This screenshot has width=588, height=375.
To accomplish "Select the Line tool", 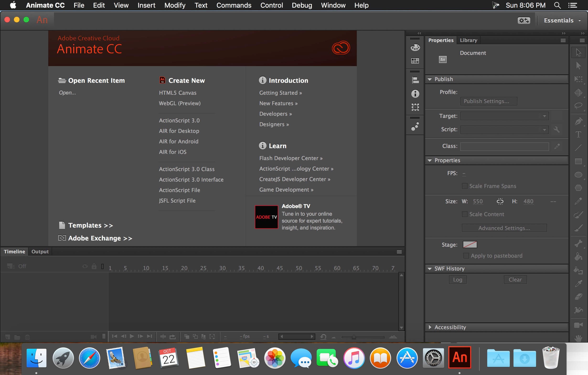I will point(578,147).
